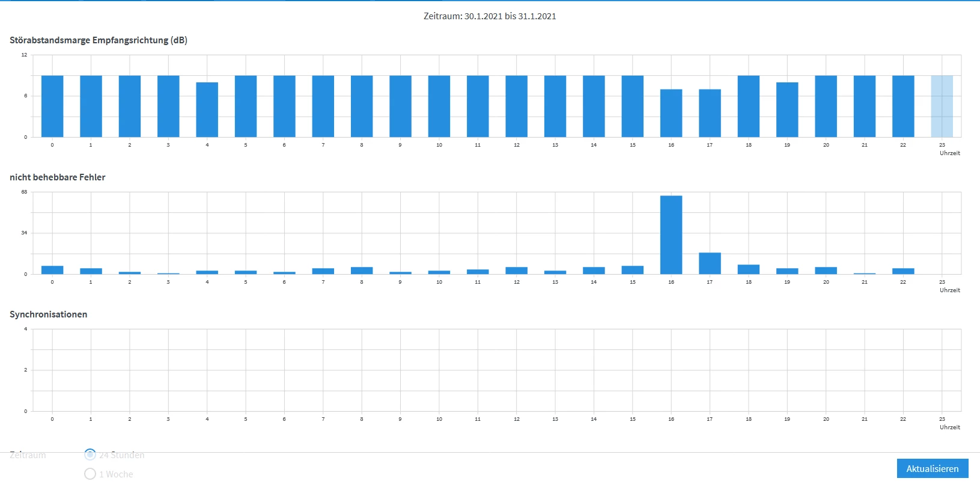The image size is (980, 493).
Task: Click the Störabstandsmarge Empfangsrichtung chart title
Action: (x=99, y=40)
